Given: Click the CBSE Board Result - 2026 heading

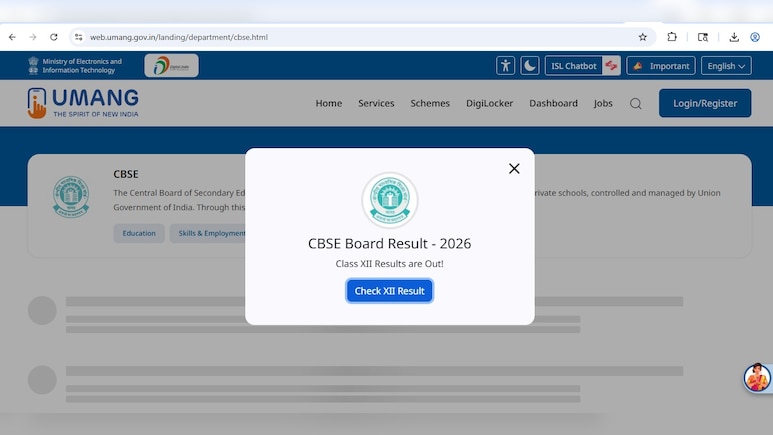Looking at the screenshot, I should pos(389,244).
